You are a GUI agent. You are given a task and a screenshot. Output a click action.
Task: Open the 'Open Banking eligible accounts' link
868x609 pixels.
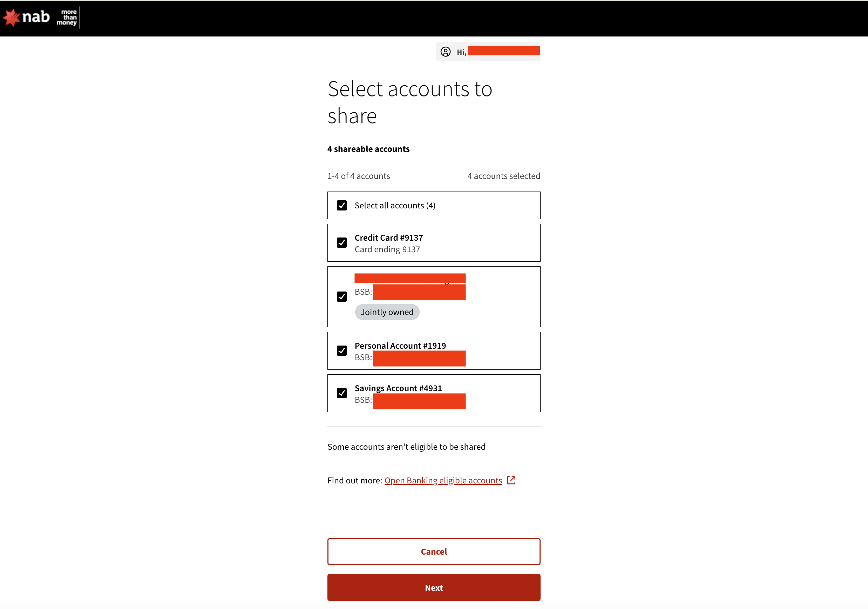(443, 480)
